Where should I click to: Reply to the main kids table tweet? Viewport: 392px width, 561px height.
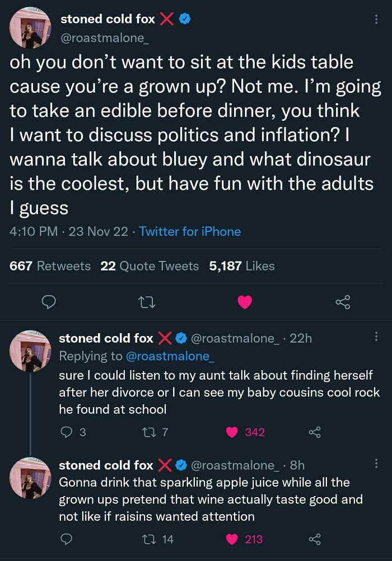[x=49, y=303]
